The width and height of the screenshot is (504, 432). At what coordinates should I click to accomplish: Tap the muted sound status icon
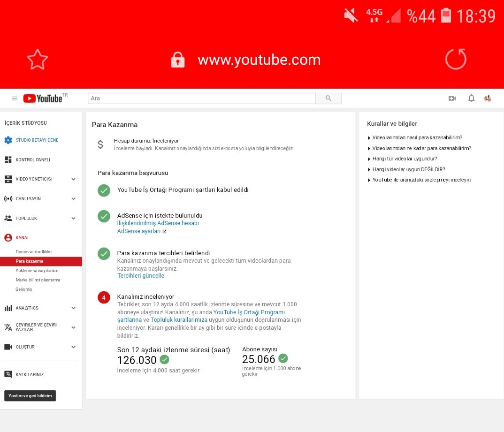tap(351, 15)
